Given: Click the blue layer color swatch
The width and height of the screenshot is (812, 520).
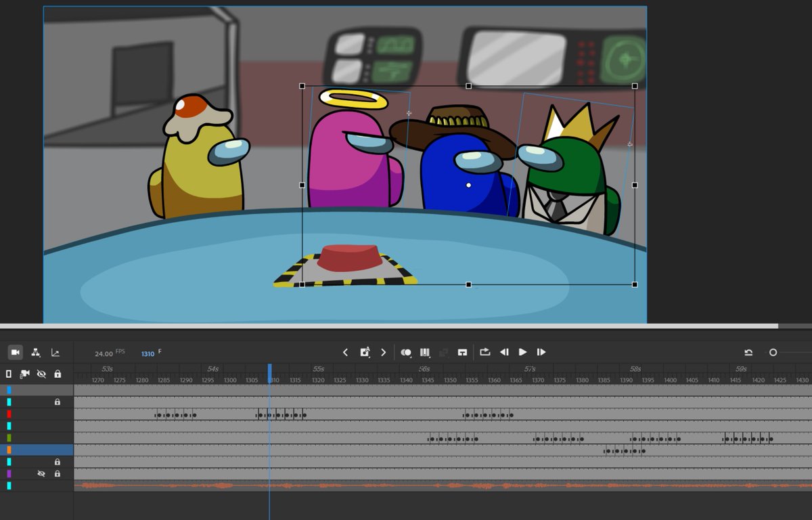Looking at the screenshot, I should [x=9, y=390].
